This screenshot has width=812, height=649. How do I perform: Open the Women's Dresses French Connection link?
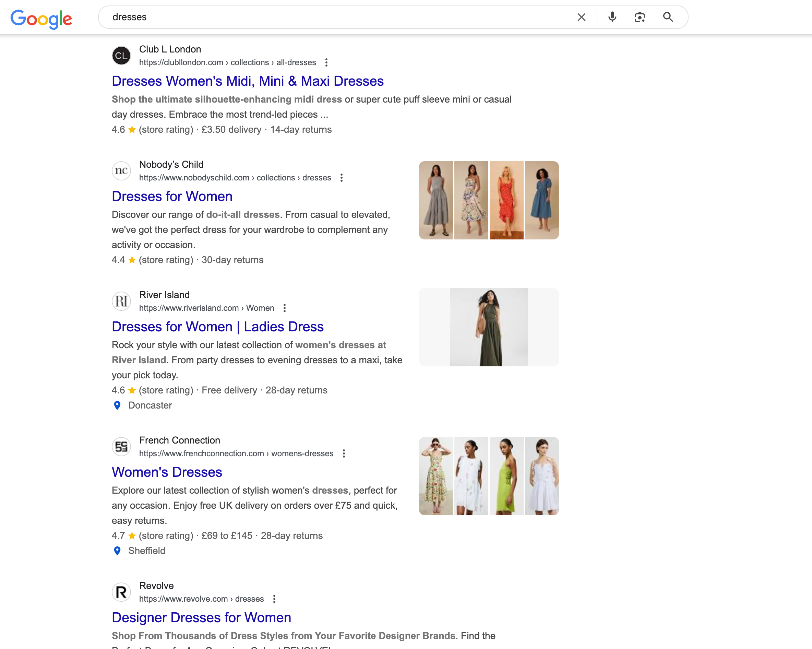point(167,472)
